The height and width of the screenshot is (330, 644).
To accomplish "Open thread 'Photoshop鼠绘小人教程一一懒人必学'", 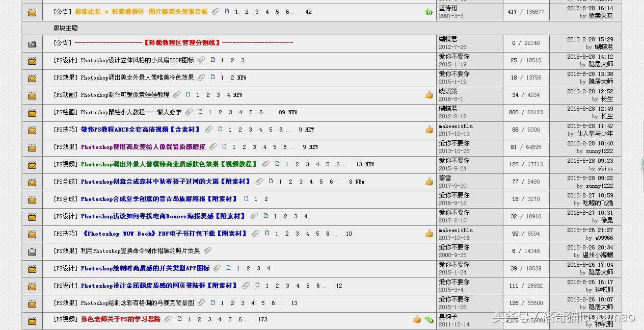I will [x=131, y=112].
